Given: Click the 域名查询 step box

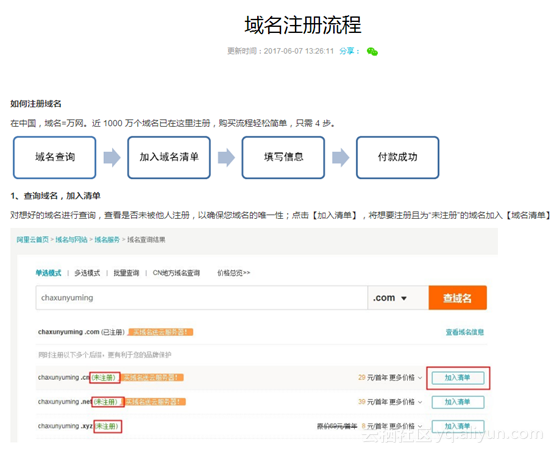Looking at the screenshot, I should [x=55, y=157].
